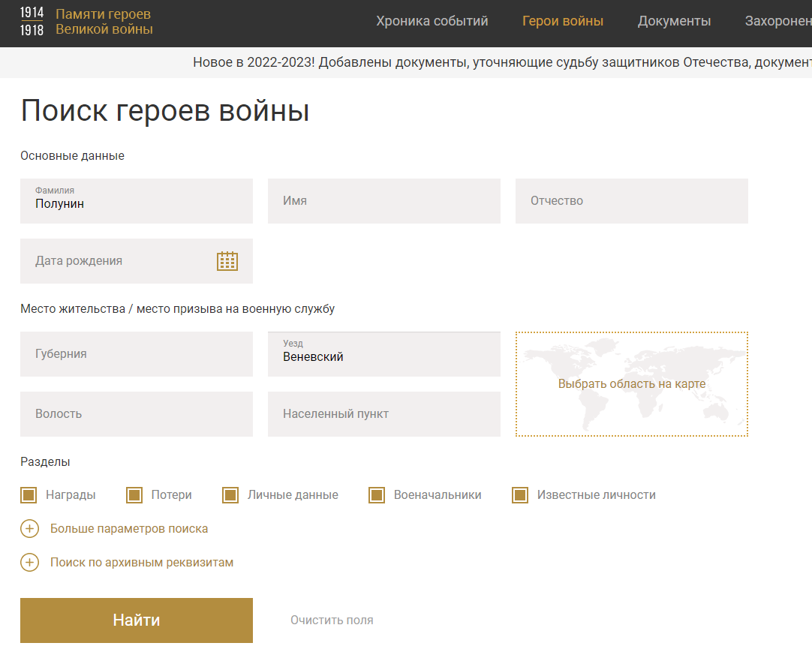Click the plus icon beside Поиск по архивным реквизитам
Image resolution: width=812 pixels, height=670 pixels.
(x=29, y=561)
